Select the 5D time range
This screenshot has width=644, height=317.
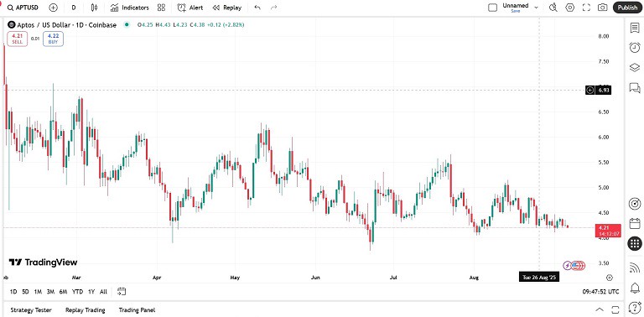(x=25, y=292)
